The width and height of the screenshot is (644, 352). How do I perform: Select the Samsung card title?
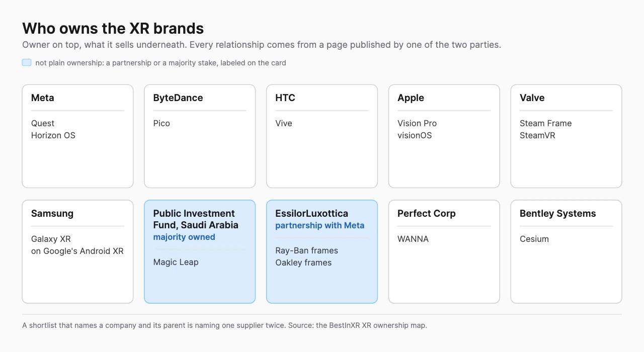[52, 214]
